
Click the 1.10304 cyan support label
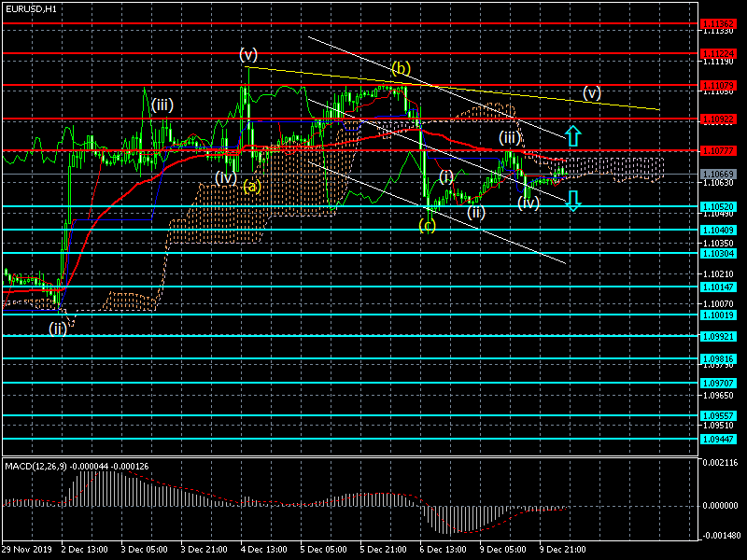tap(718, 253)
